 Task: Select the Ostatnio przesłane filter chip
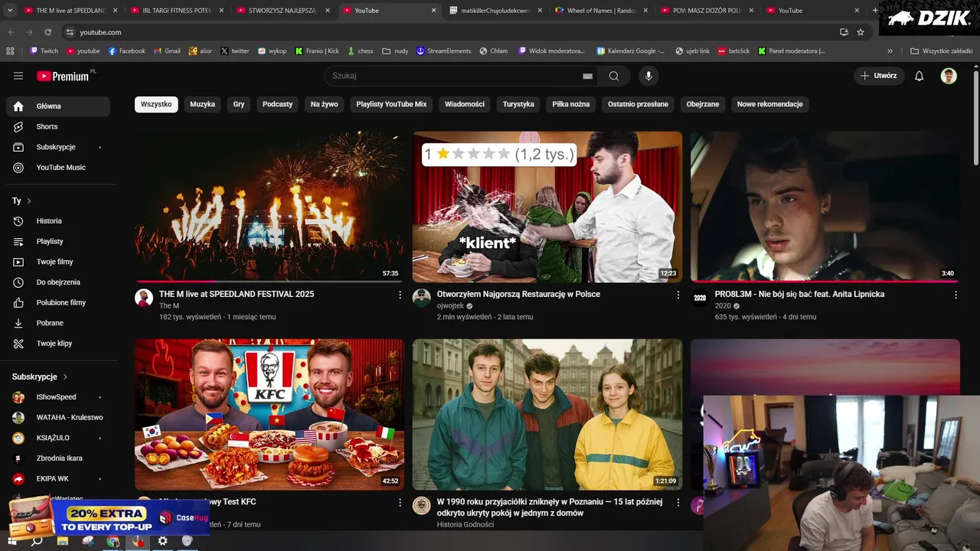coord(638,104)
